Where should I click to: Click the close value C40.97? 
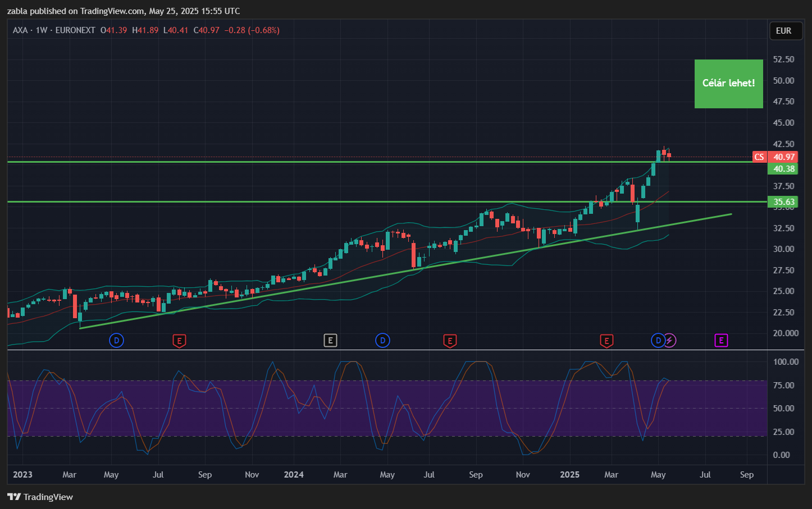207,30
